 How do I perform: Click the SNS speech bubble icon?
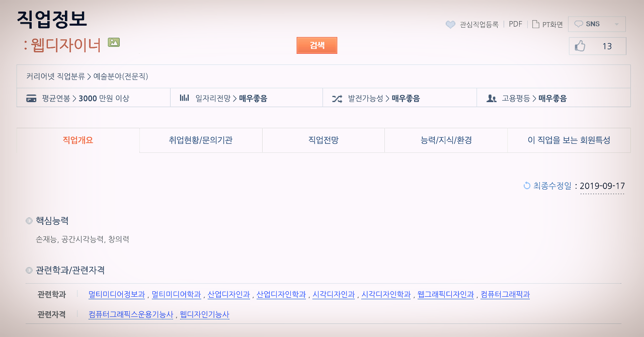pyautogui.click(x=579, y=24)
